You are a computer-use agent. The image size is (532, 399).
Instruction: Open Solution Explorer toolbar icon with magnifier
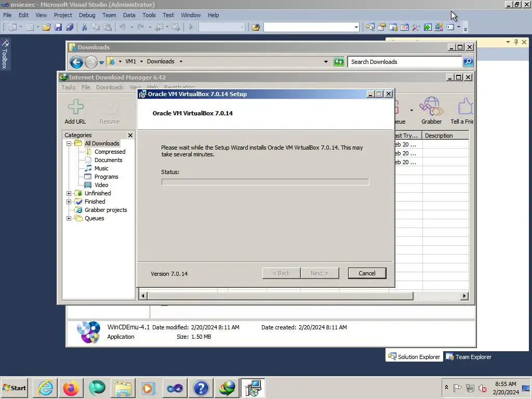(370, 27)
